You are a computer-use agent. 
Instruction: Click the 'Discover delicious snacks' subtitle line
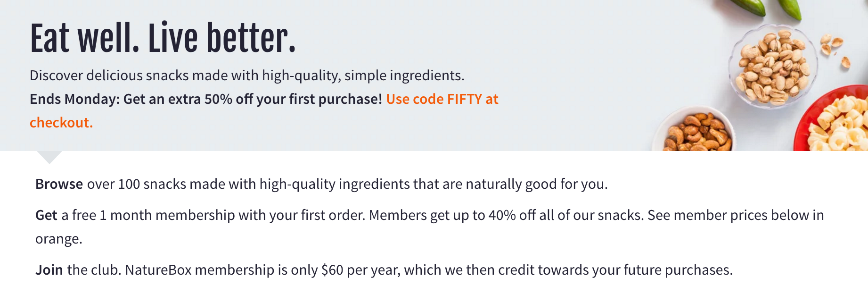tap(247, 76)
